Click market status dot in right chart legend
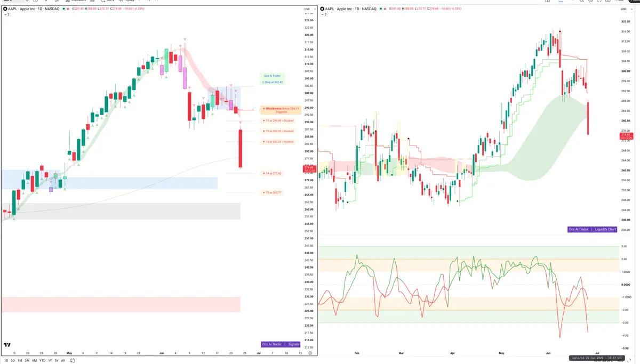The height and width of the screenshot is (364, 640). click(x=381, y=9)
